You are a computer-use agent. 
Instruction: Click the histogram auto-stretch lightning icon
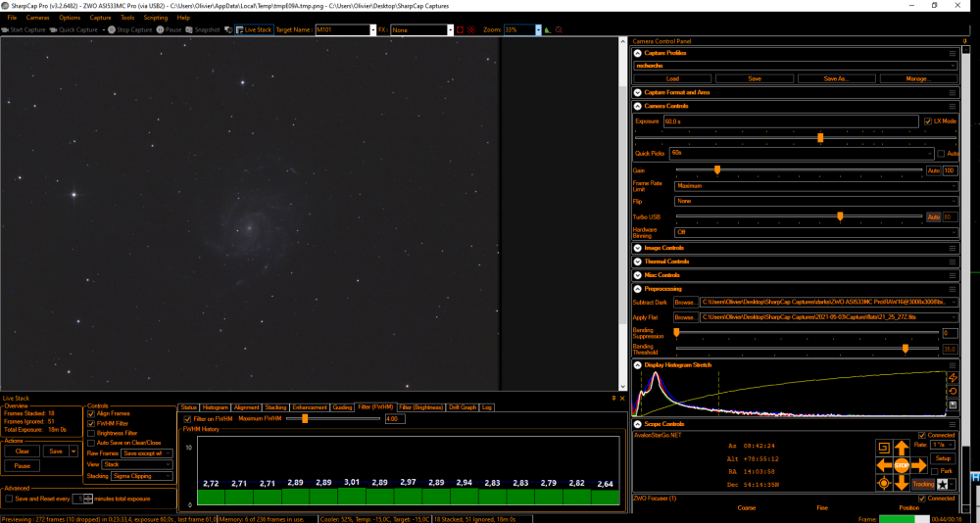pyautogui.click(x=953, y=377)
